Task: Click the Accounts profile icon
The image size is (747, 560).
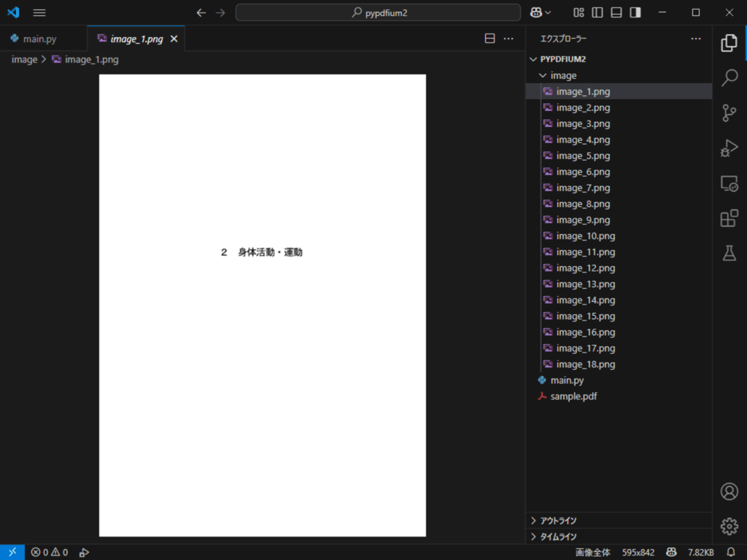Action: tap(729, 491)
